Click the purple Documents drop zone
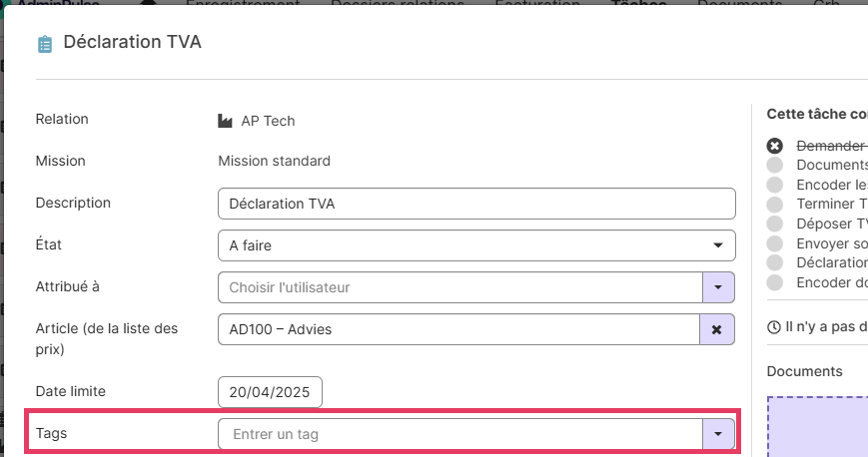Viewport: 868px width, 457px height. tap(819, 427)
